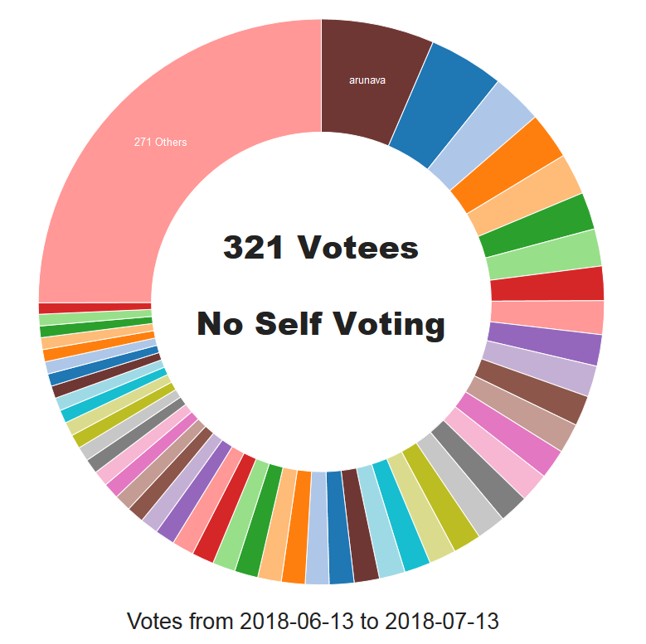Click the "321 Votees" center heading
This screenshot has width=646, height=644.
point(321,248)
